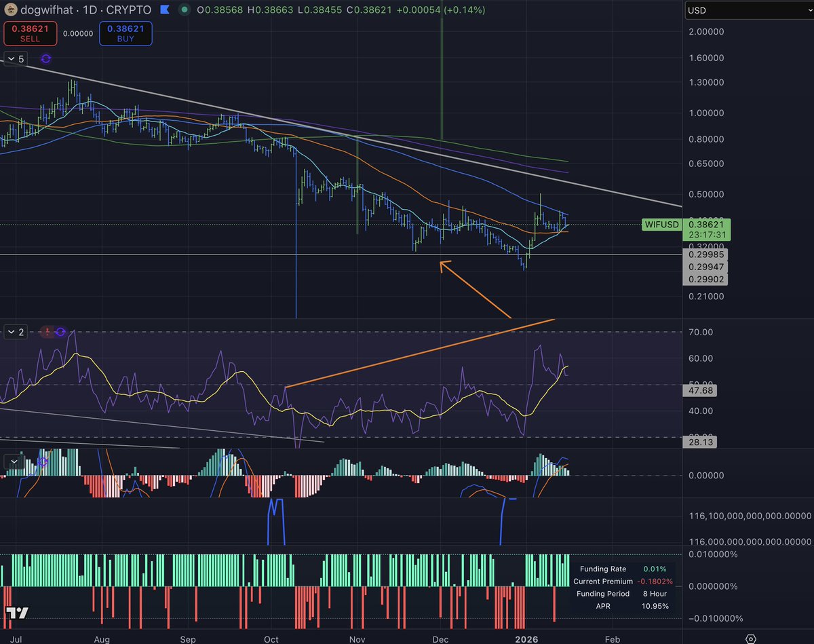
Task: Click the 0.65000 price axis label
Action: [705, 164]
